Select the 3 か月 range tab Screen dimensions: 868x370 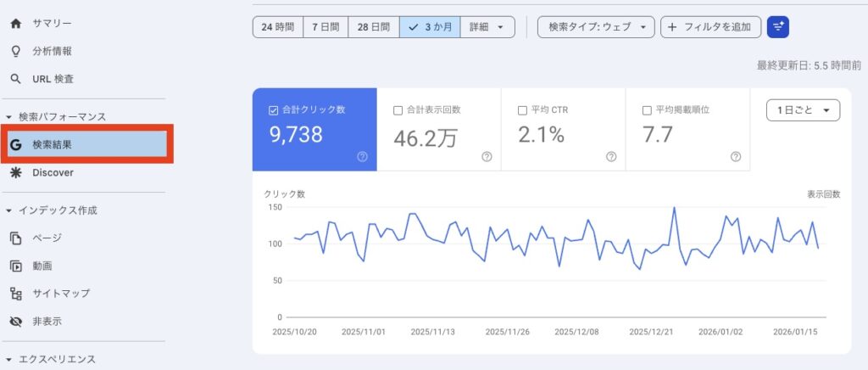pyautogui.click(x=430, y=26)
